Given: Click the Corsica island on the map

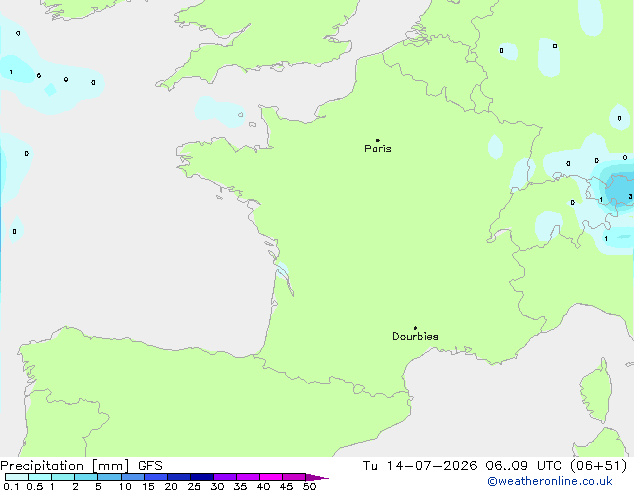Looking at the screenshot, I should tap(596, 392).
